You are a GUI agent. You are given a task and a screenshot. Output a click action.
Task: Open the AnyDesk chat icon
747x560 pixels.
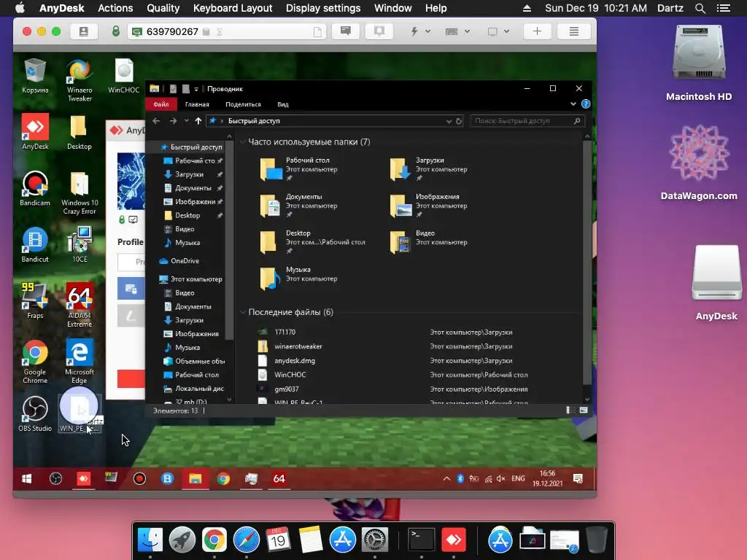click(346, 31)
